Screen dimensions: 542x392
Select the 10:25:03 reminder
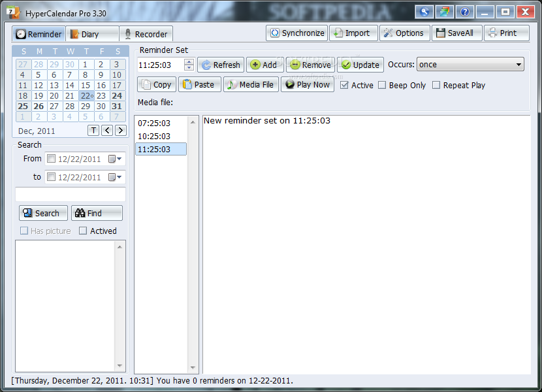161,136
